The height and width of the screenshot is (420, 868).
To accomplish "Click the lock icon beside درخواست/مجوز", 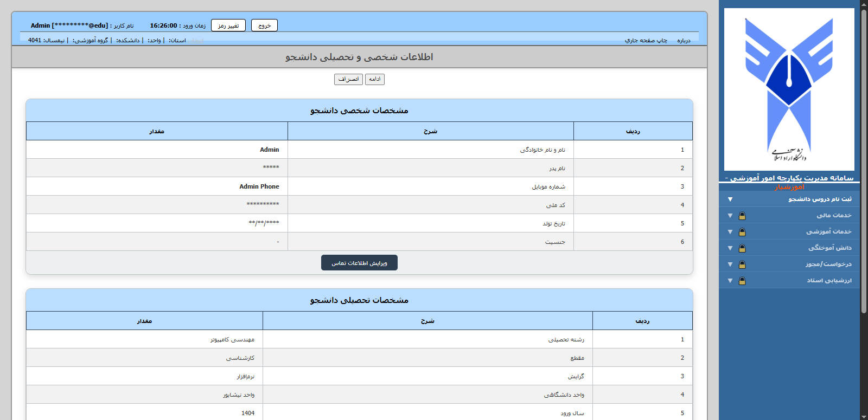I will tap(742, 264).
